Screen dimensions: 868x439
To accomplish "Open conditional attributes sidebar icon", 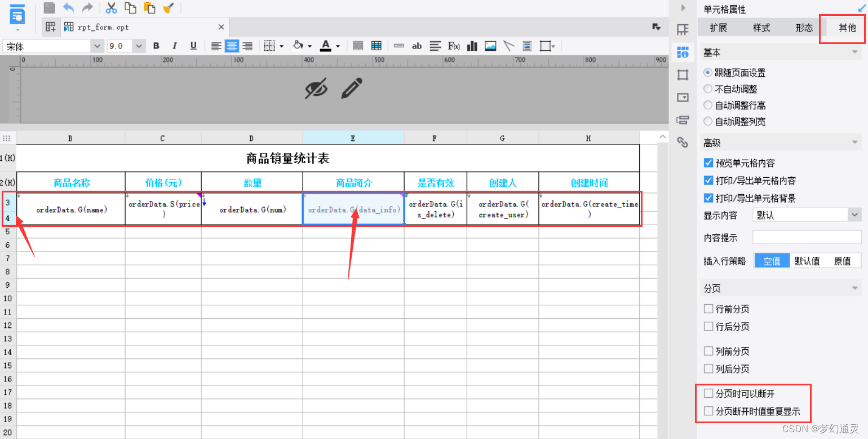I will click(x=683, y=120).
